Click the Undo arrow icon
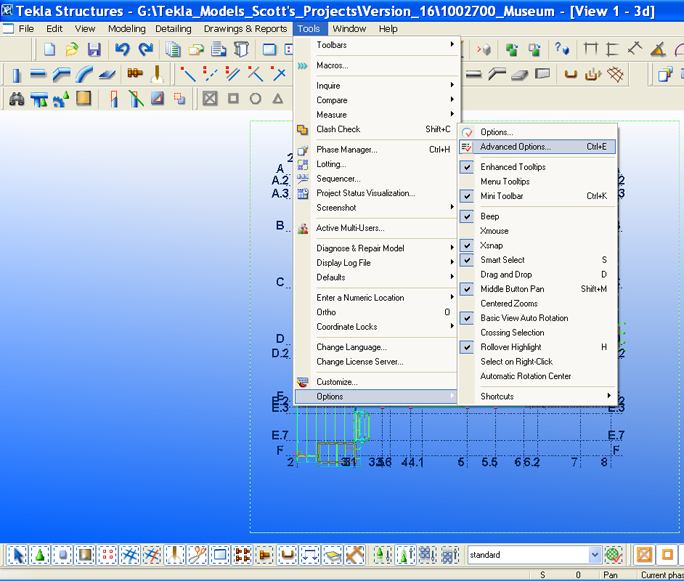This screenshot has width=684, height=581. 123,49
